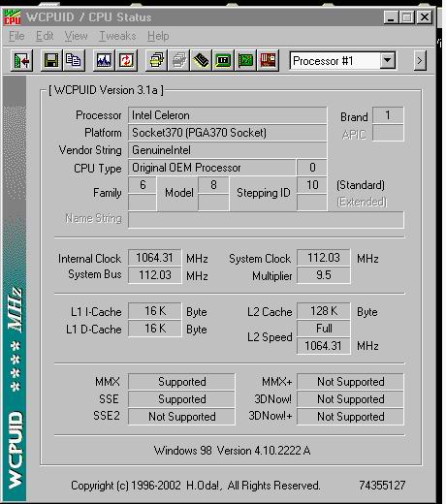Screen dimensions: 446x504
Task: Click the grayed (Extended) label
Action: click(x=362, y=202)
